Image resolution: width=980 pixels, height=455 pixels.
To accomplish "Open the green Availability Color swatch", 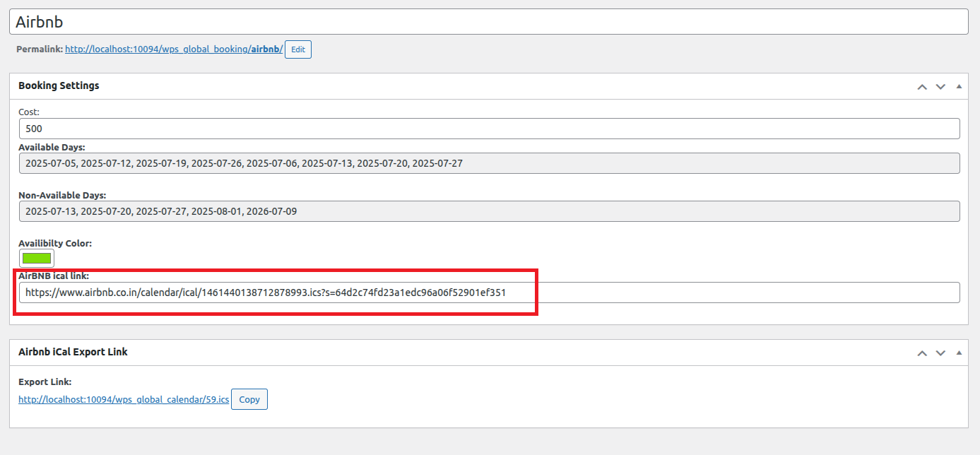I will (37, 259).
